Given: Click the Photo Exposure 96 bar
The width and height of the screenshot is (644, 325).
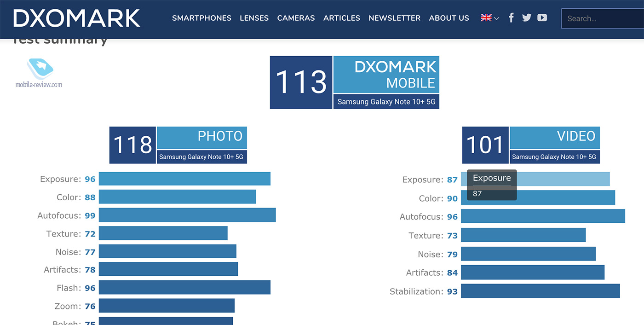Looking at the screenshot, I should (x=184, y=179).
